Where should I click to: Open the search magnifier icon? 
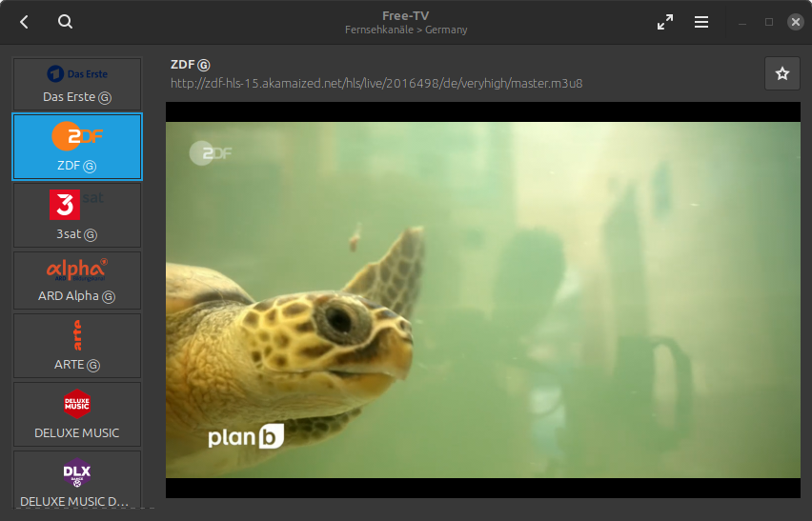click(65, 22)
